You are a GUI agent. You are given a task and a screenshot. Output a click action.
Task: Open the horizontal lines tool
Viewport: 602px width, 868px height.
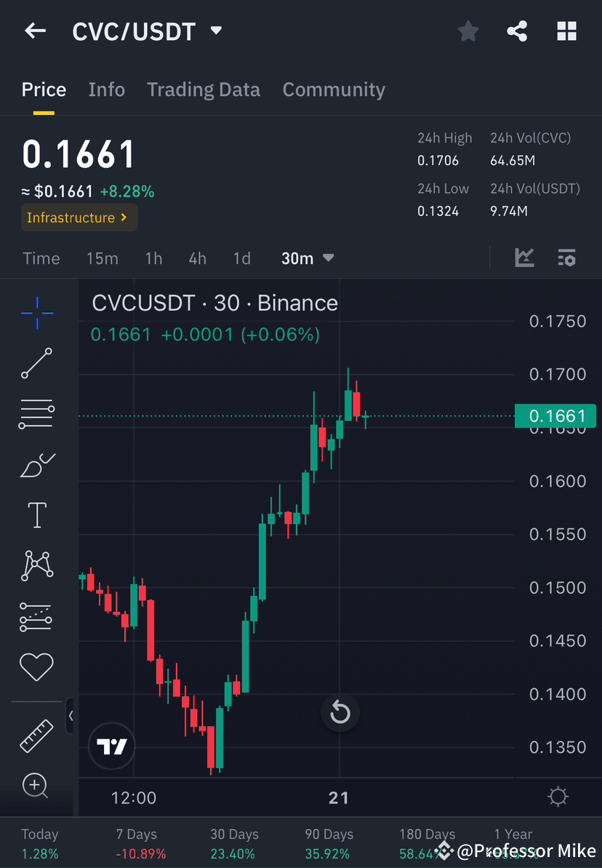[36, 414]
